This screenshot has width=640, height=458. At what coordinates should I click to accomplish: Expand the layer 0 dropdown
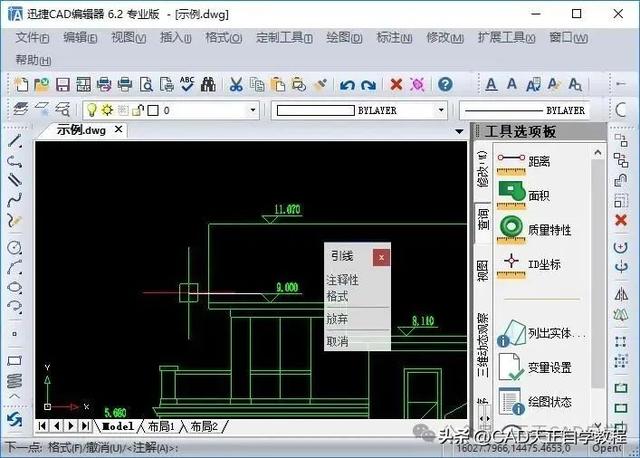(x=253, y=110)
